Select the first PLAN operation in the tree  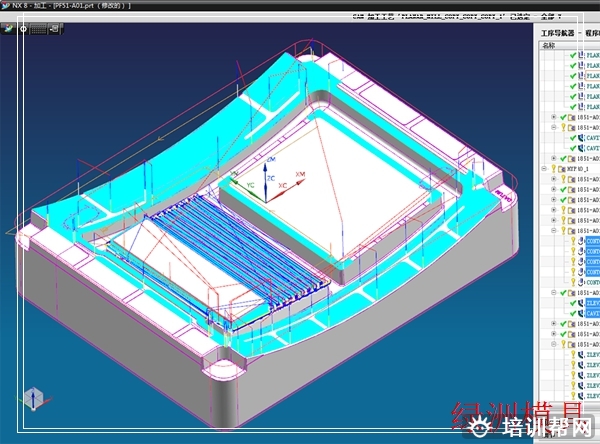click(591, 56)
